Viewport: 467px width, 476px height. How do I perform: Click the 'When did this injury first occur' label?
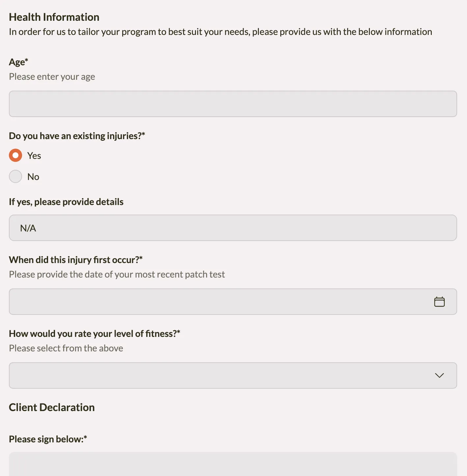click(75, 259)
